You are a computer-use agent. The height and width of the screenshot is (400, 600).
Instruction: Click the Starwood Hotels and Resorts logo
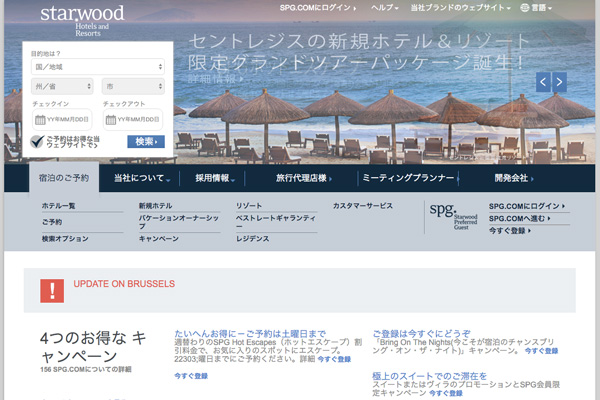click(x=82, y=21)
